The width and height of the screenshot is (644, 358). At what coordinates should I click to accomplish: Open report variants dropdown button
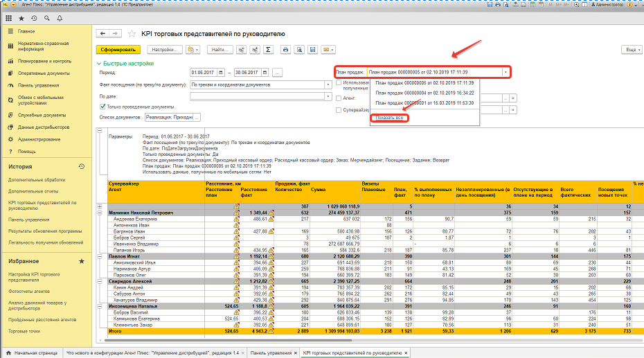193,50
